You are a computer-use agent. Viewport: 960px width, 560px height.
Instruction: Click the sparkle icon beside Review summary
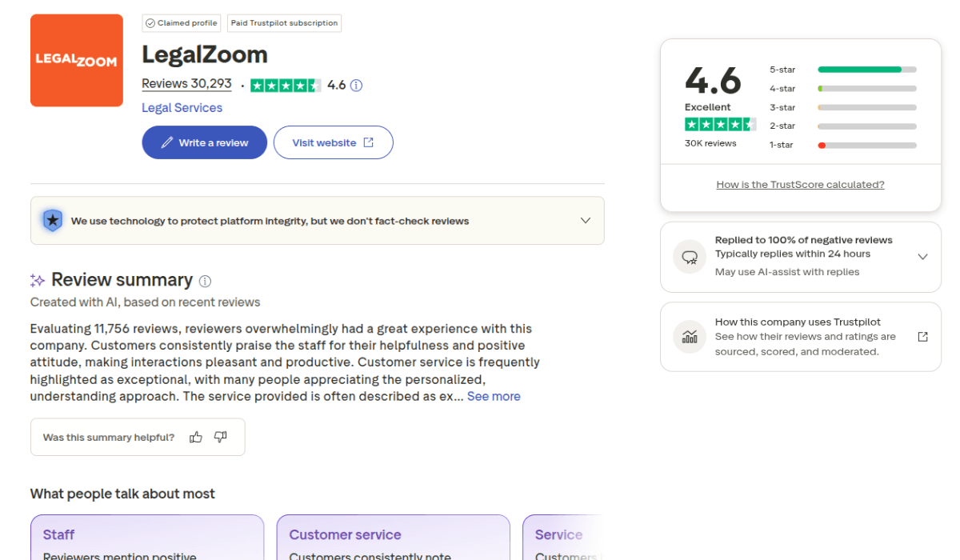click(38, 280)
